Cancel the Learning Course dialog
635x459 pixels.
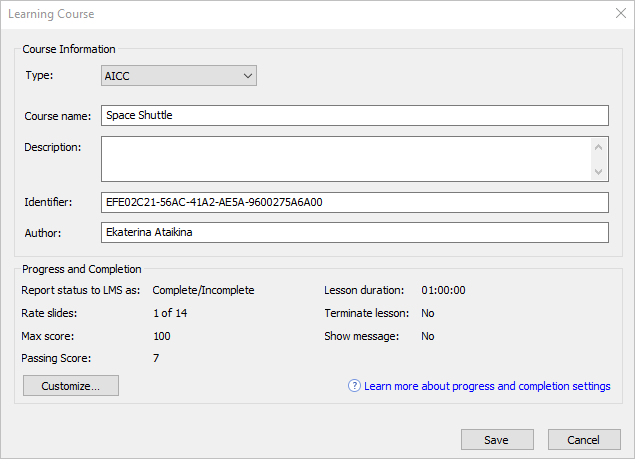point(584,440)
